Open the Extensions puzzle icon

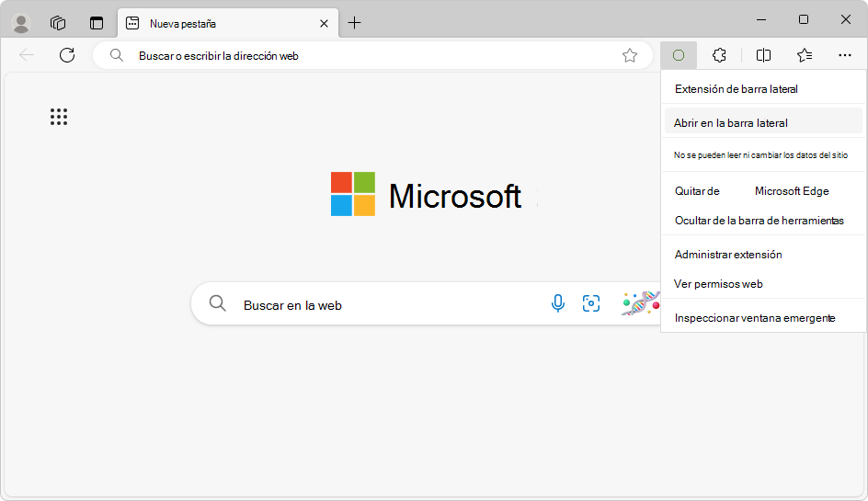pyautogui.click(x=719, y=55)
